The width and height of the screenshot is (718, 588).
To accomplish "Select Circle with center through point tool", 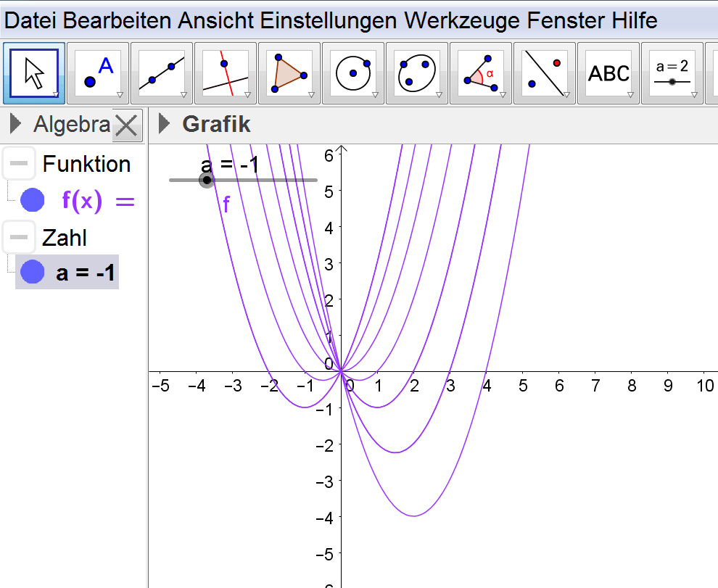I will click(x=353, y=73).
